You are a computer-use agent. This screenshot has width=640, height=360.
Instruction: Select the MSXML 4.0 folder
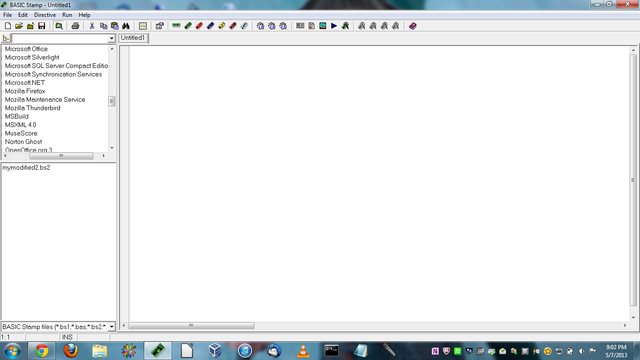[20, 125]
